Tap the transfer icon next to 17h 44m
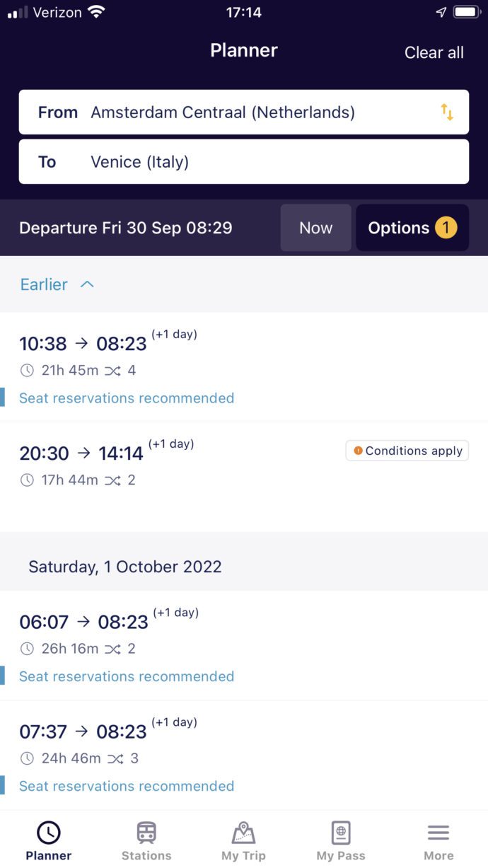 [114, 480]
